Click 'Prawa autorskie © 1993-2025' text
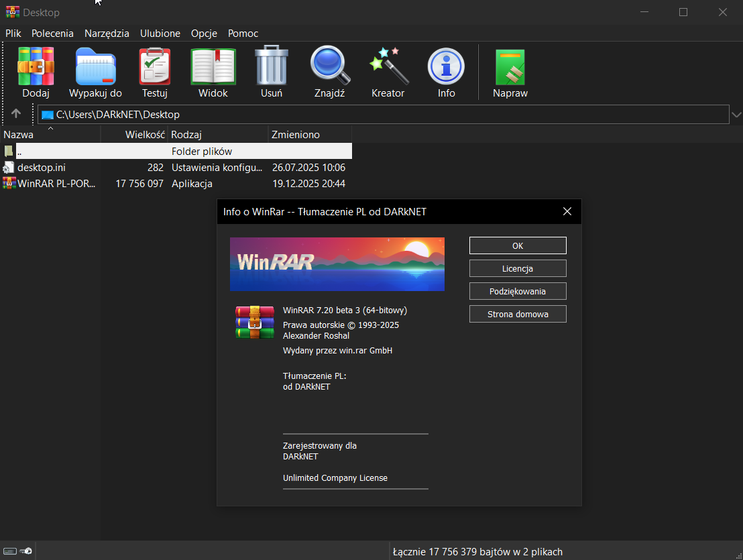 341,325
